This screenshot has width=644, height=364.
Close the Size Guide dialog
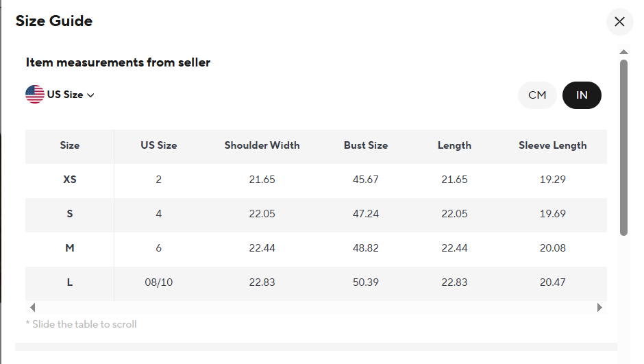619,22
